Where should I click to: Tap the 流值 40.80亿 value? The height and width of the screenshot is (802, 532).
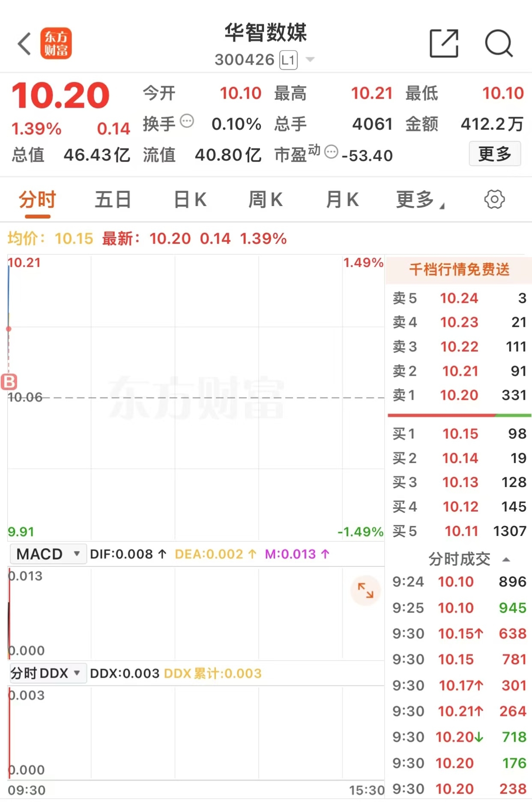[228, 155]
